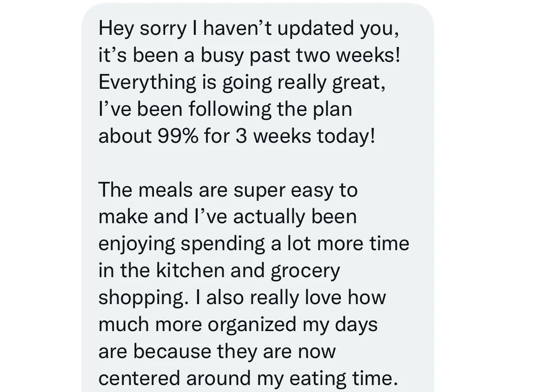Image resolution: width=544 pixels, height=392 pixels.
Task: Click the word "kitchen" in the message
Action: point(190,271)
